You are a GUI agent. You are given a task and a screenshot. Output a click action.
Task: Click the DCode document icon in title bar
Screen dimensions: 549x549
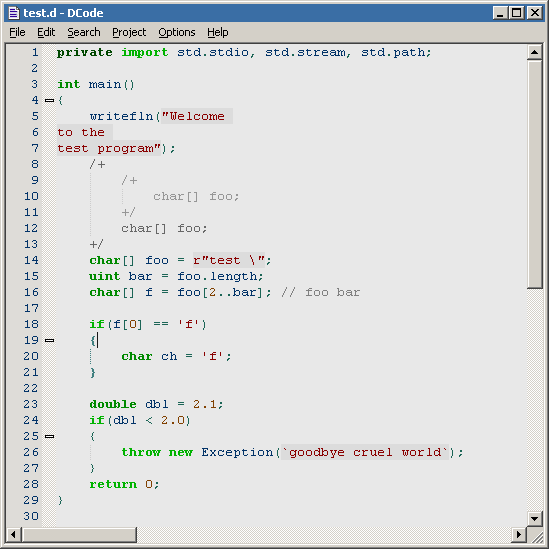pos(14,13)
